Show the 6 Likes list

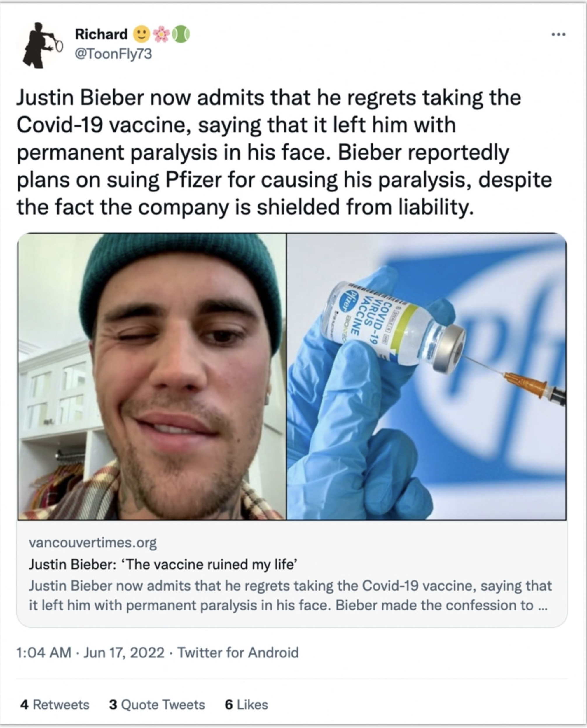click(247, 705)
